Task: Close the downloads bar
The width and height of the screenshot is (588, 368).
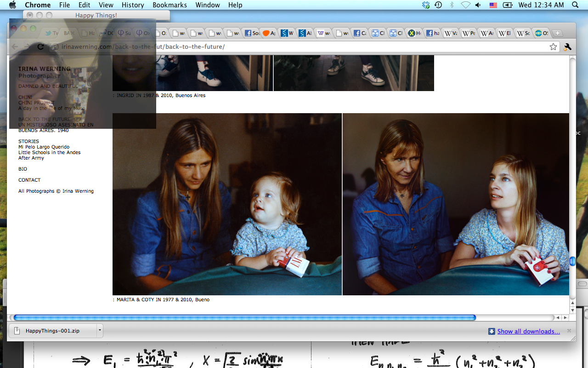Action: (569, 331)
